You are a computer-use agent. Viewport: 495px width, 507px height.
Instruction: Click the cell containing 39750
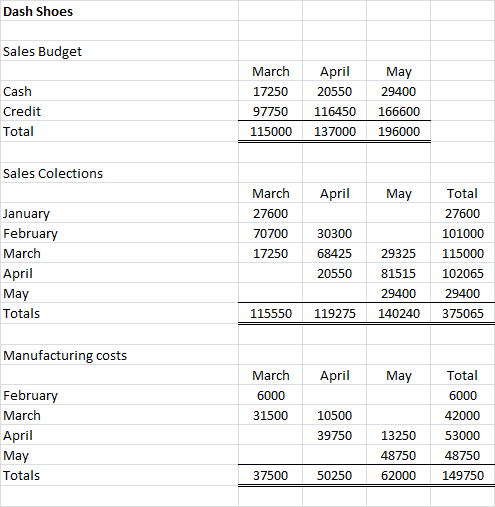pos(334,435)
